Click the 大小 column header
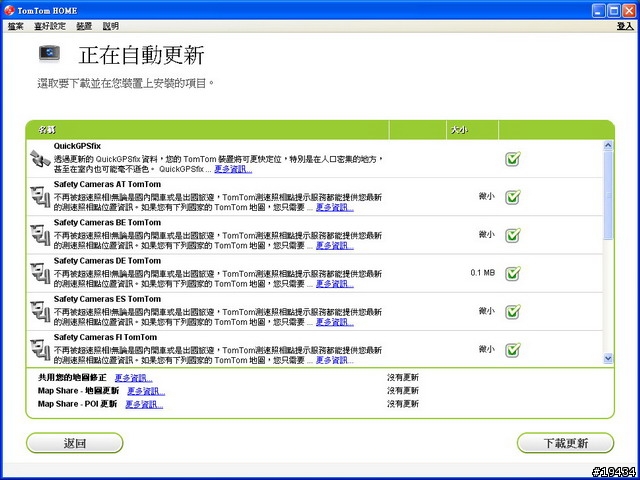 (x=472, y=130)
